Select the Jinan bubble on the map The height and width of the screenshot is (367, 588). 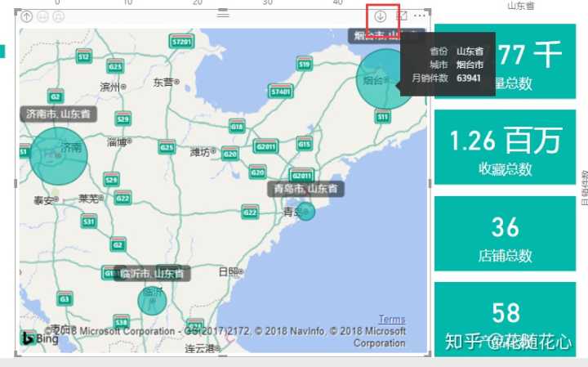click(x=58, y=155)
